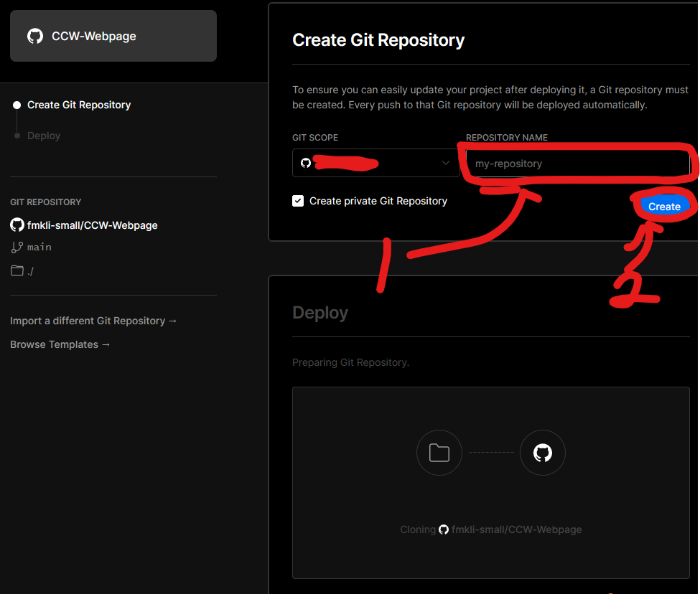
Task: Click the branch icon next to main
Action: point(17,247)
